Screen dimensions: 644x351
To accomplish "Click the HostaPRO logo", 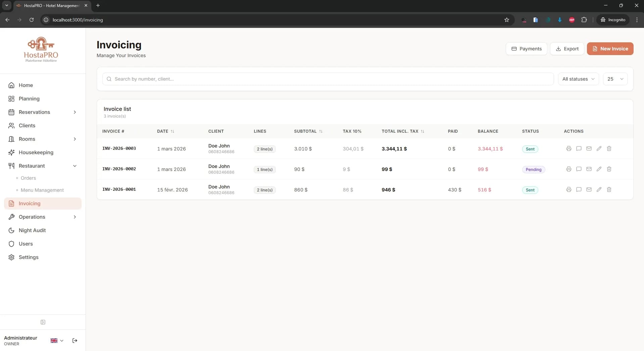I will (41, 49).
